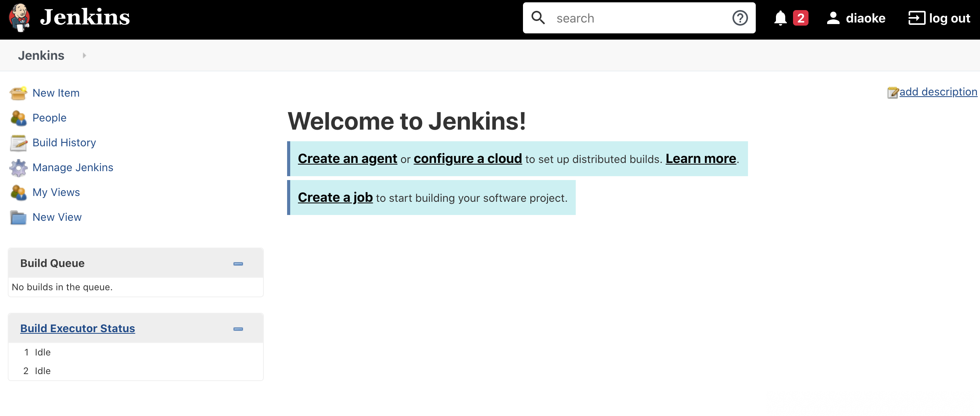980x416 pixels.
Task: Open Build History
Action: pyautogui.click(x=64, y=143)
